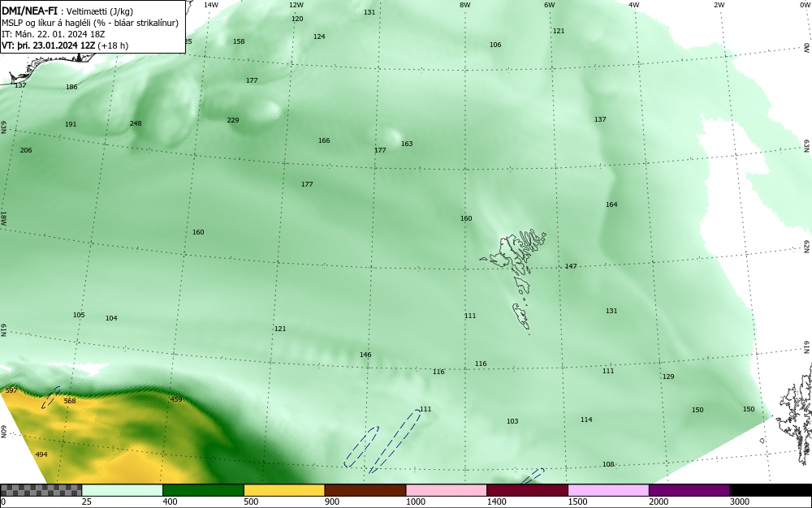Viewport: 812px width, 508px height.
Task: Click the map value 104
Action: (x=111, y=317)
